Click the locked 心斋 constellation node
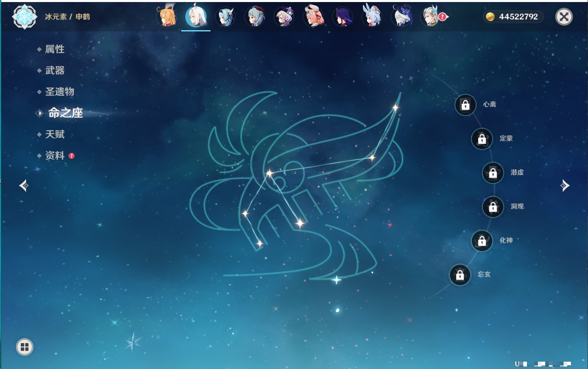The image size is (588, 369). [x=465, y=105]
